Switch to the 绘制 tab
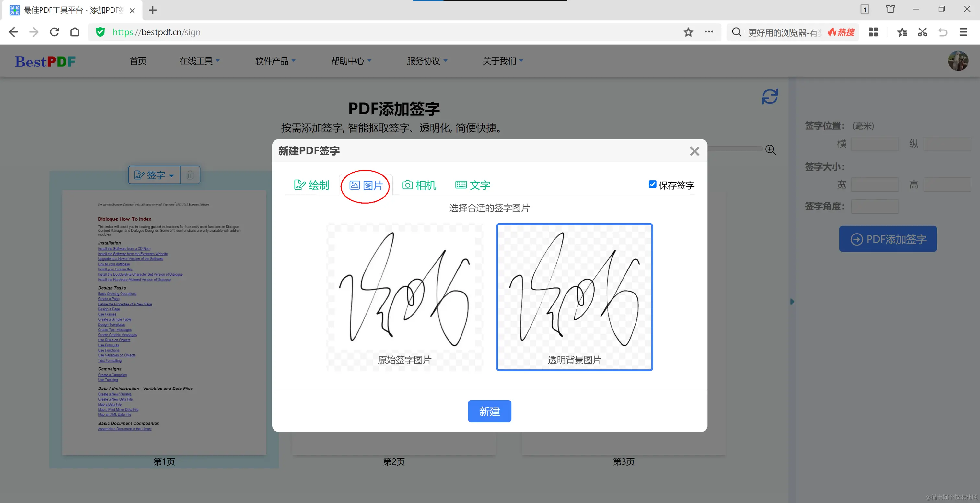Viewport: 980px width, 503px height. (x=311, y=186)
